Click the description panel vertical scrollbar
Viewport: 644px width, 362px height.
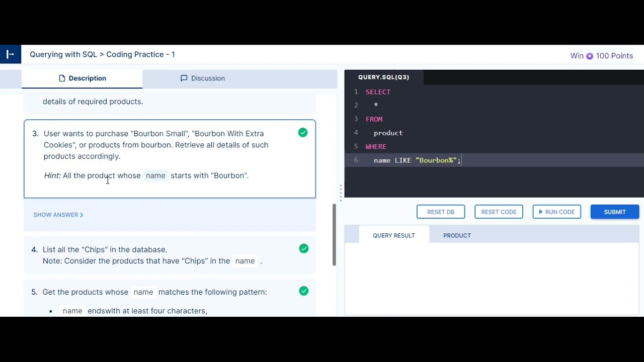pos(334,235)
